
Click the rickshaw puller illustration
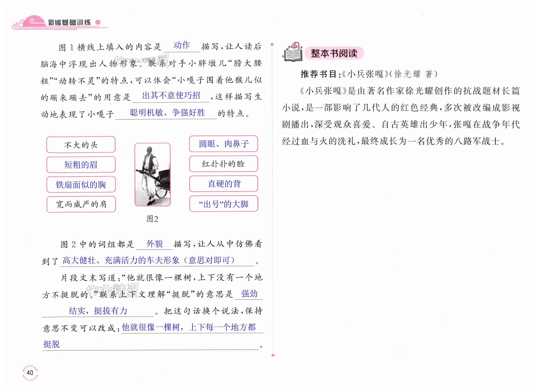click(x=152, y=174)
